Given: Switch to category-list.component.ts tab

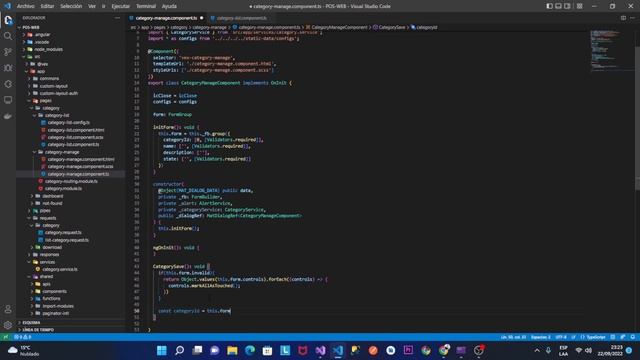Looking at the screenshot, I should coord(241,18).
